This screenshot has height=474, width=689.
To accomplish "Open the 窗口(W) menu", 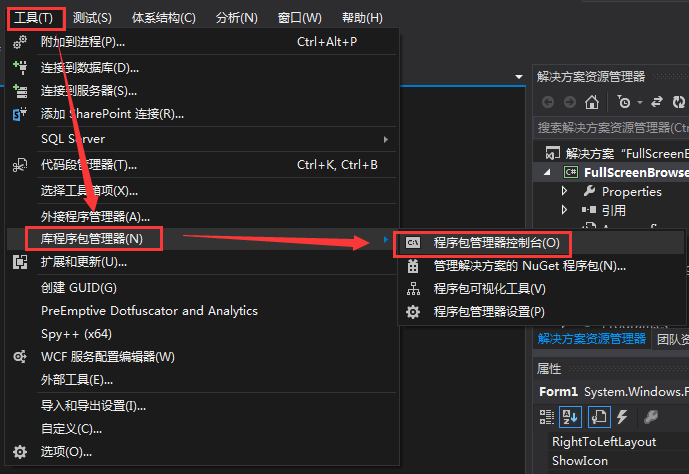I will click(300, 18).
